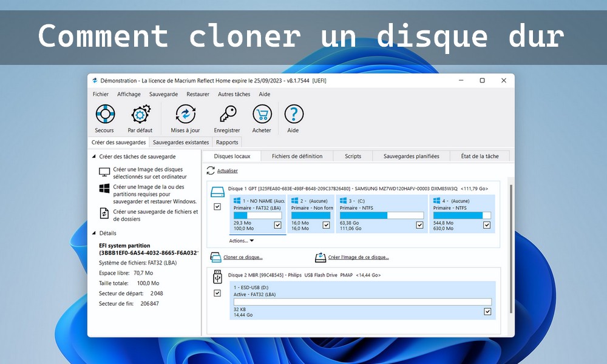This screenshot has height=364, width=607.
Task: Uncheck partition 3 (C:) NTFS checkbox
Action: (x=419, y=225)
